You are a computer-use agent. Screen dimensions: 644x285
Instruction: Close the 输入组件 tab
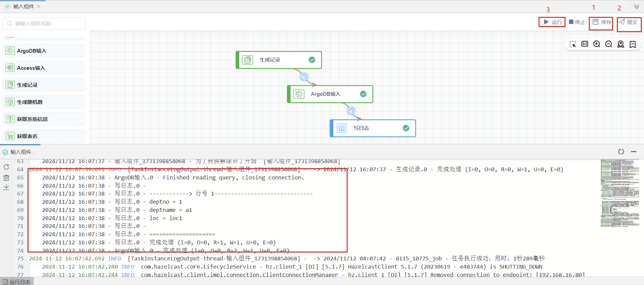39,6
